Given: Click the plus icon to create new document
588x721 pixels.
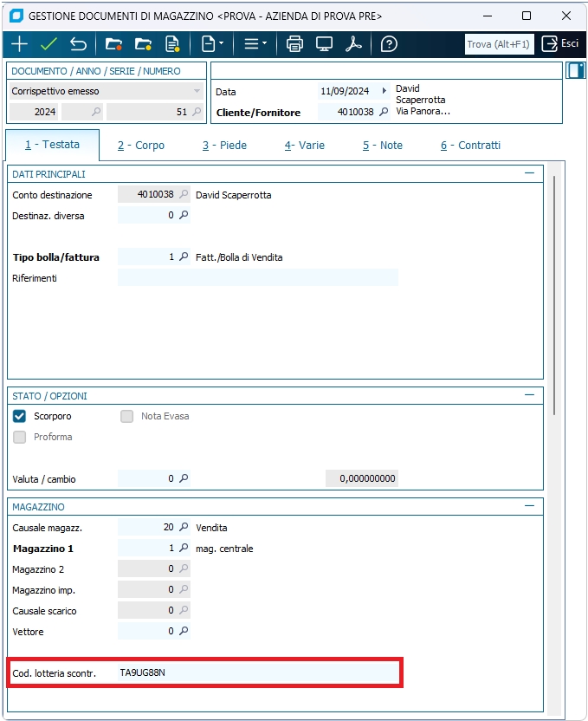Looking at the screenshot, I should [19, 44].
